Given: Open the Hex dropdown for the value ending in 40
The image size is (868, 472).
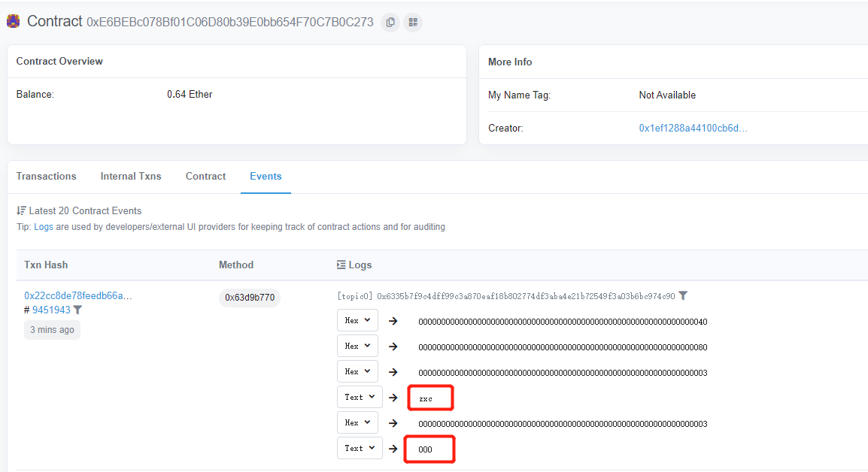Looking at the screenshot, I should pyautogui.click(x=357, y=320).
